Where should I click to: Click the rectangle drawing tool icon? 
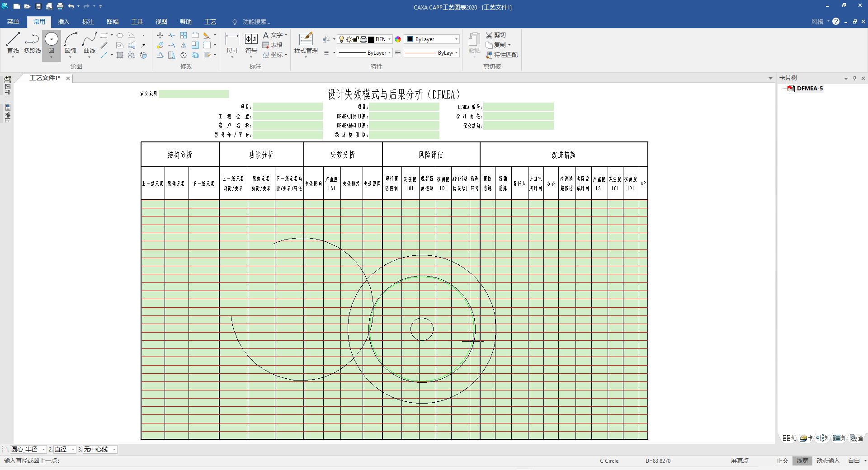(104, 35)
